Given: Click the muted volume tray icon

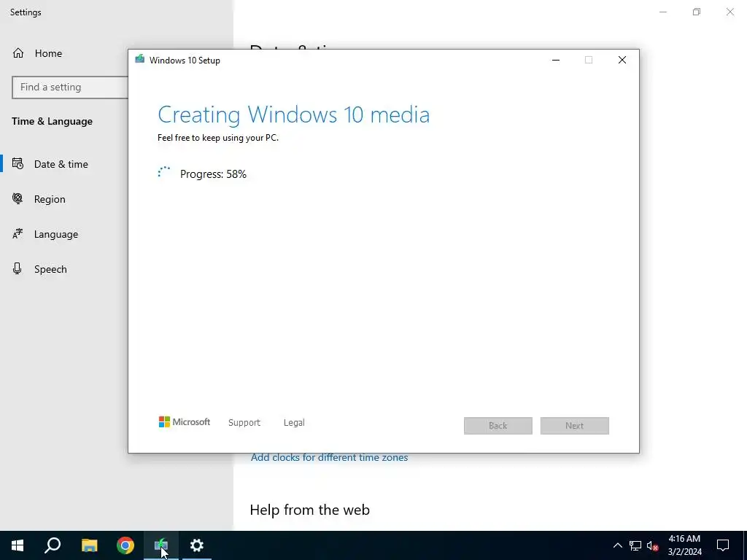Looking at the screenshot, I should pyautogui.click(x=653, y=545).
